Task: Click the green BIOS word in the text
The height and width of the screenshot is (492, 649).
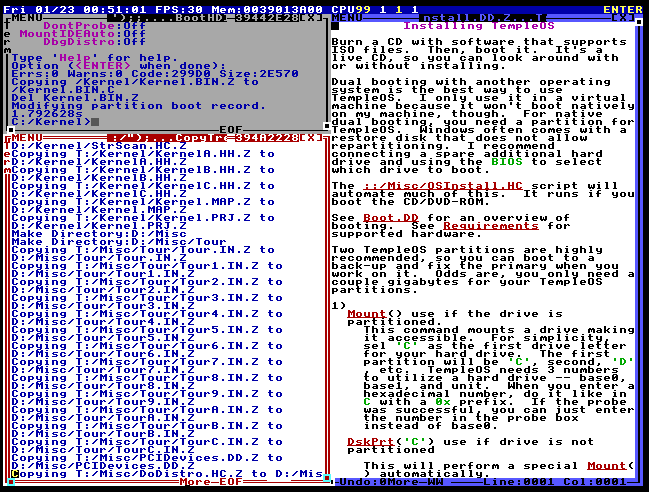Action: click(507, 162)
